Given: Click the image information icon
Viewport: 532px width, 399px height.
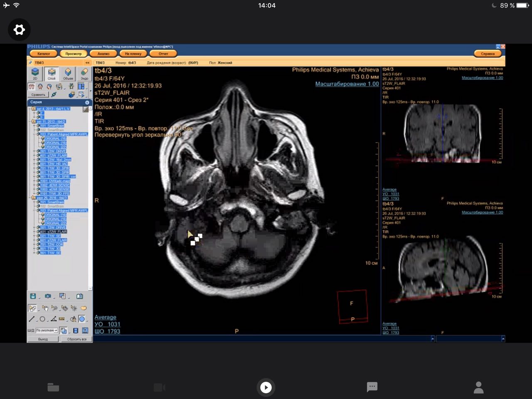Looking at the screenshot, I should tap(85, 330).
